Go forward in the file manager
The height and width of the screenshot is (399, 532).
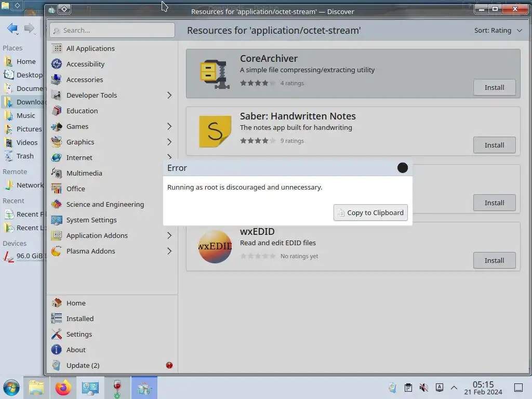[x=30, y=28]
